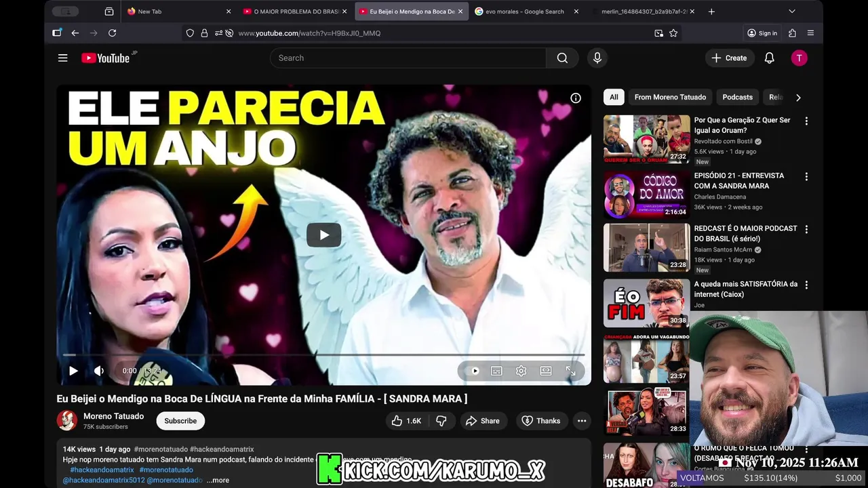Open browser extensions puzzle icon
Viewport: 868px width, 488px height.
(x=792, y=33)
